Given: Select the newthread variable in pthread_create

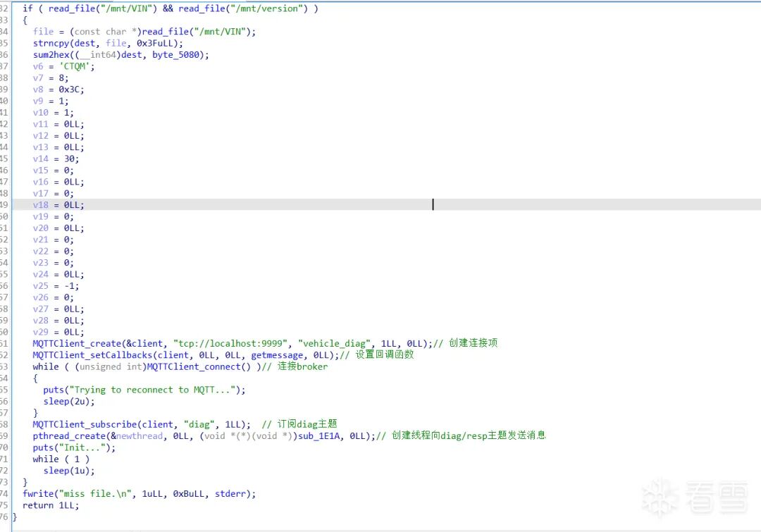Looking at the screenshot, I should click(140, 436).
